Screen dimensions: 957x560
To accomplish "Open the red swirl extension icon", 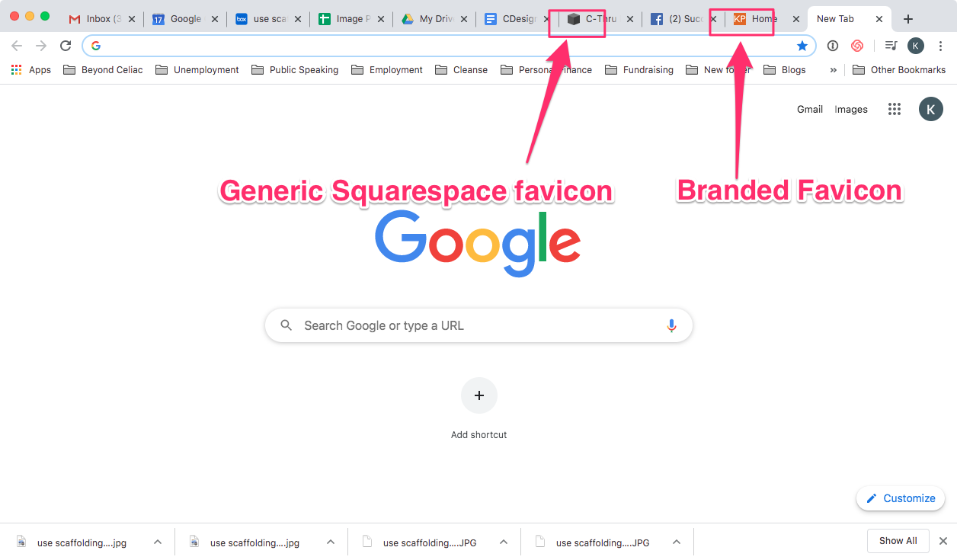I will [x=857, y=46].
